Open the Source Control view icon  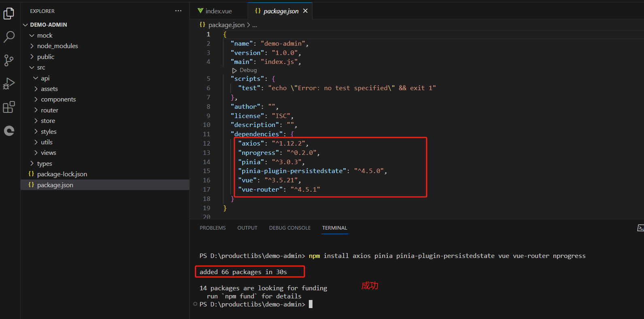[x=9, y=61]
